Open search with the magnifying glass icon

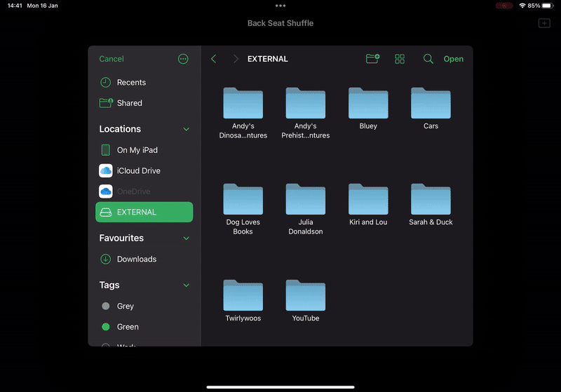tap(428, 59)
